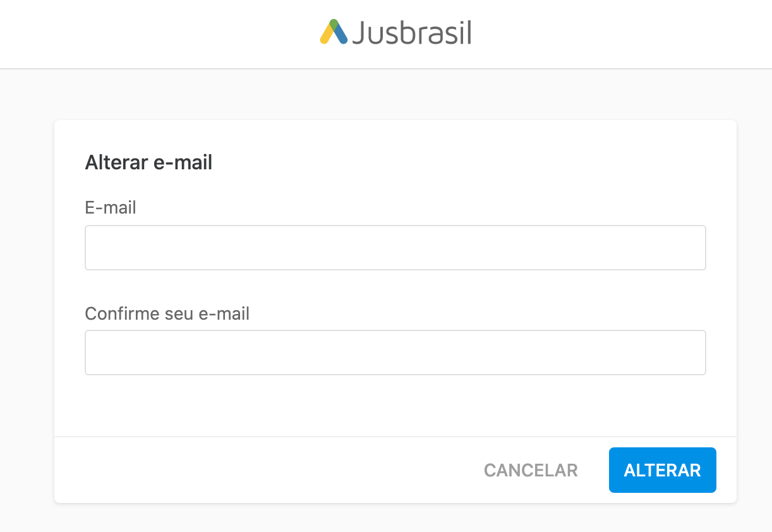This screenshot has width=772, height=532.
Task: Select the text box under Confirme seu e-mail
Action: pyautogui.click(x=395, y=353)
